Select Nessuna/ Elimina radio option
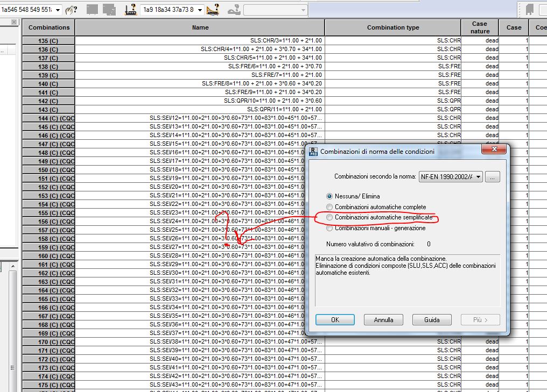This screenshot has width=547, height=392. pos(329,196)
